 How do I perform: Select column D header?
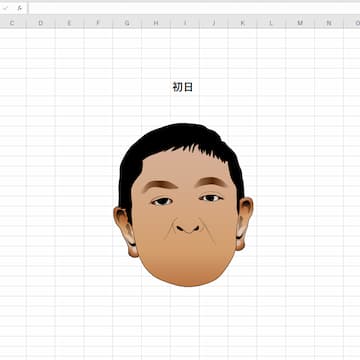41,23
